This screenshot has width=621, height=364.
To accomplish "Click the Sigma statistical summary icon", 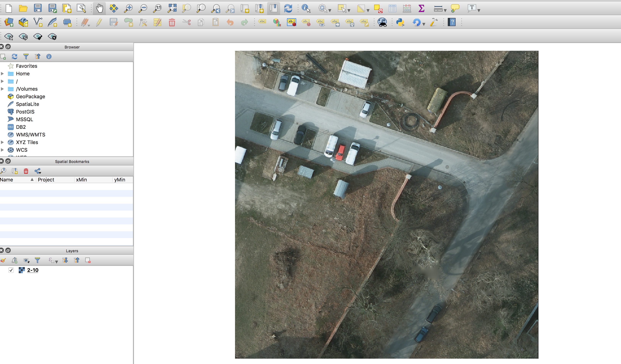I will coord(421,8).
